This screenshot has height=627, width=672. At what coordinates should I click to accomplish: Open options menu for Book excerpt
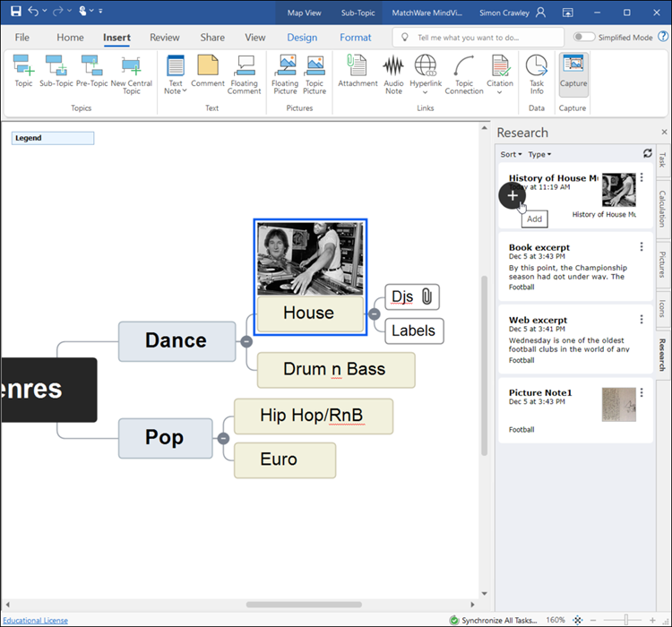click(x=642, y=247)
